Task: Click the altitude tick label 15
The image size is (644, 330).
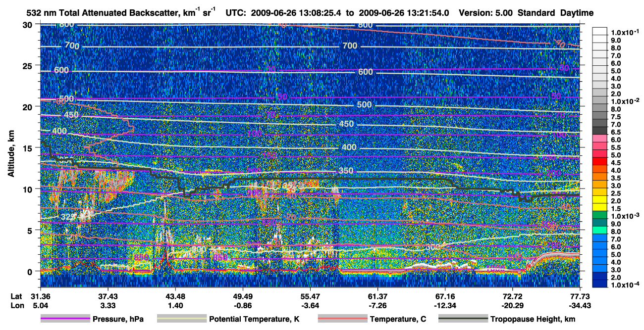Action: coord(28,147)
